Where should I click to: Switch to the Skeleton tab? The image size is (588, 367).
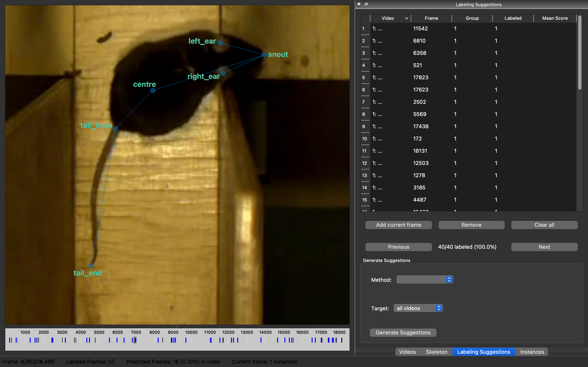coord(436,352)
